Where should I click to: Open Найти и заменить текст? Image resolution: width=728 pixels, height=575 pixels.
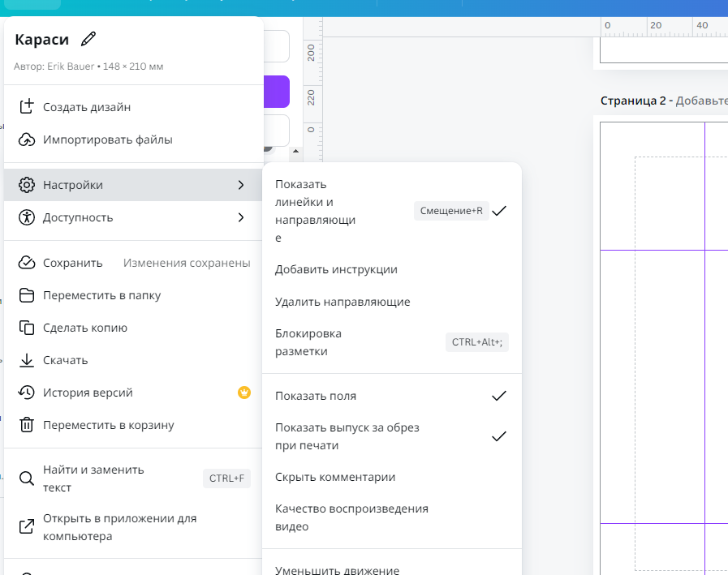pos(93,478)
